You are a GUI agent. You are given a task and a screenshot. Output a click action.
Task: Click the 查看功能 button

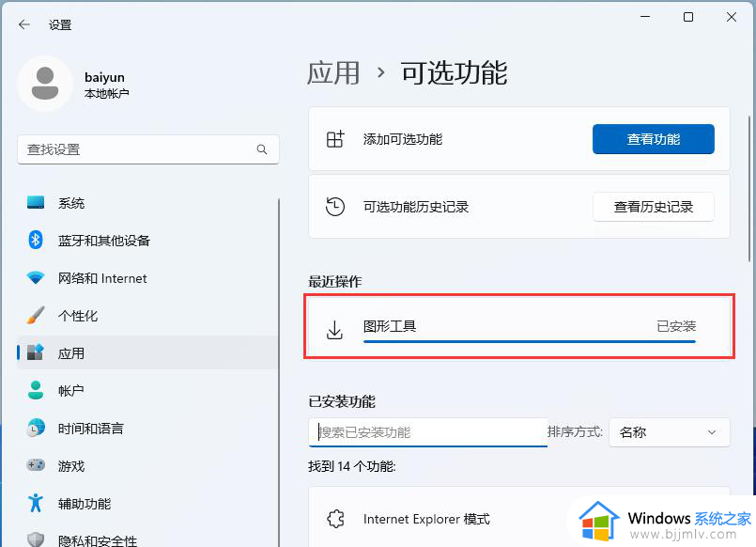tap(654, 139)
